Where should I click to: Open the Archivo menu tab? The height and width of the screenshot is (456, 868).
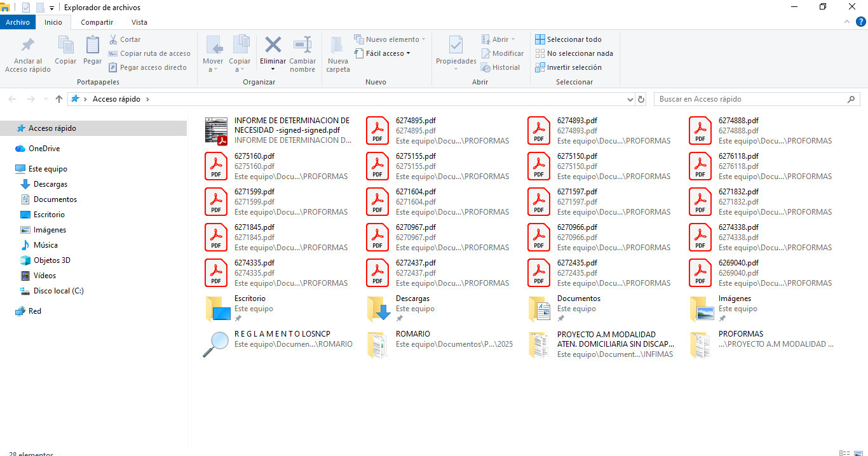tap(18, 22)
